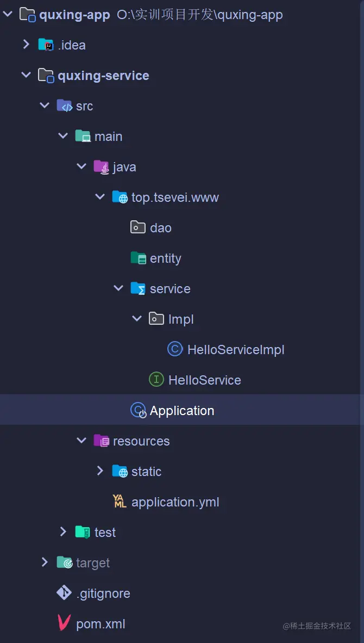Click the dao folder icon

point(138,227)
